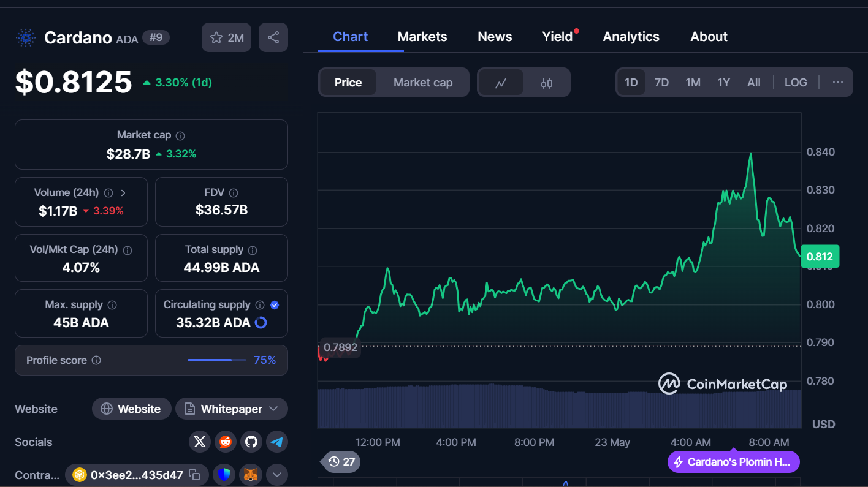Copy the contract address
868x487 pixels.
click(194, 475)
